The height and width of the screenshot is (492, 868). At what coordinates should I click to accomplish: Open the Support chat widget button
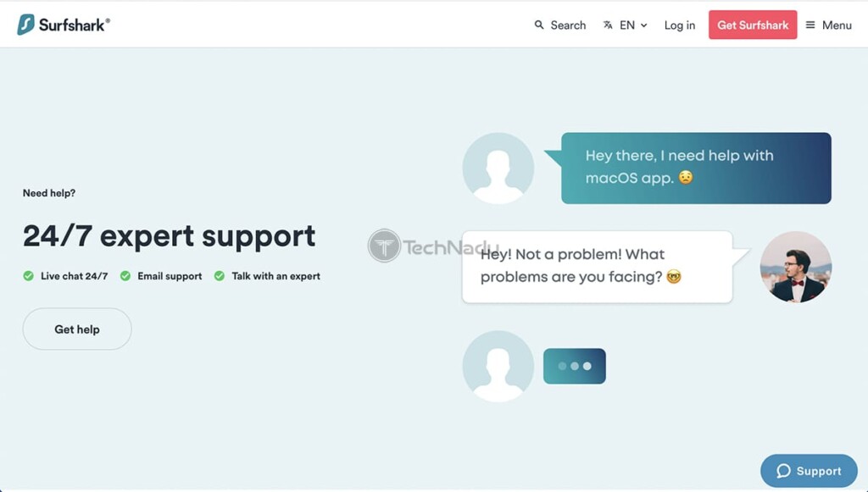809,471
